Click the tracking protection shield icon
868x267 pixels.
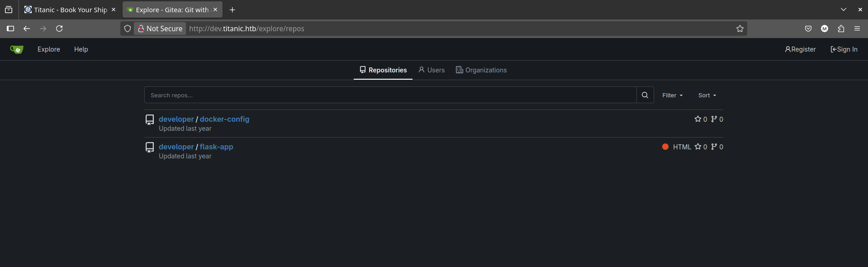click(x=128, y=29)
